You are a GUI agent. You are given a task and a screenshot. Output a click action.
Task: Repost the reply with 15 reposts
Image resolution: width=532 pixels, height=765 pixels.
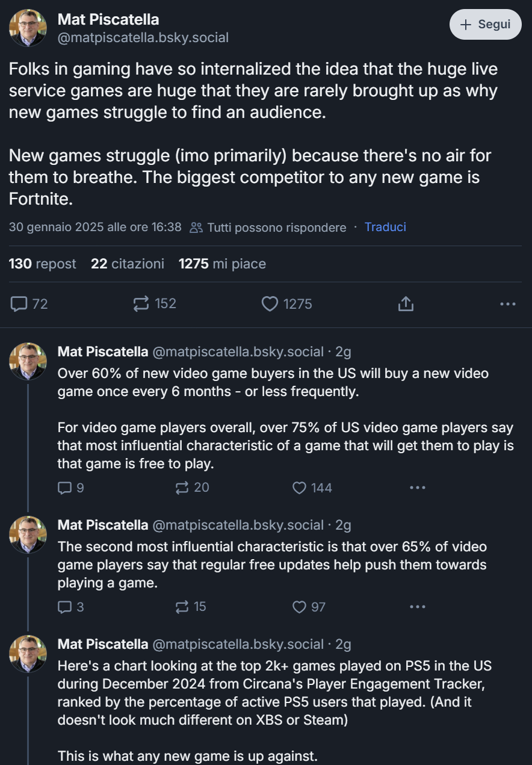(x=182, y=607)
